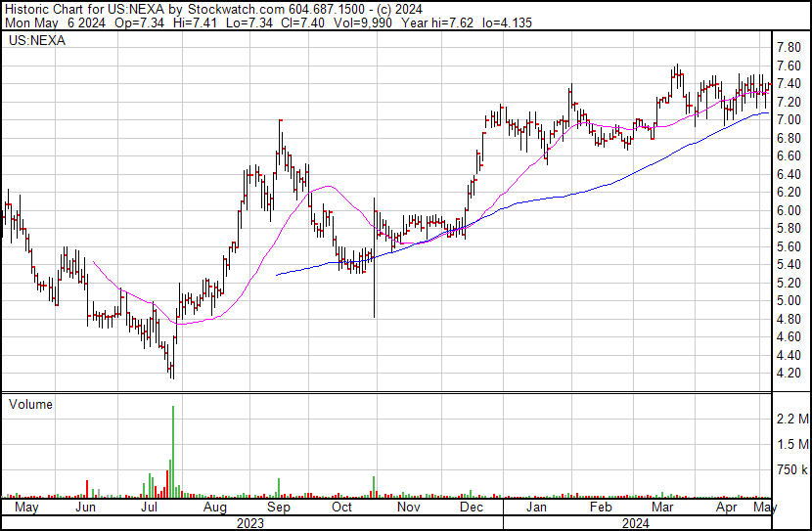
Task: Select the 5.00 price axis label
Action: point(789,300)
